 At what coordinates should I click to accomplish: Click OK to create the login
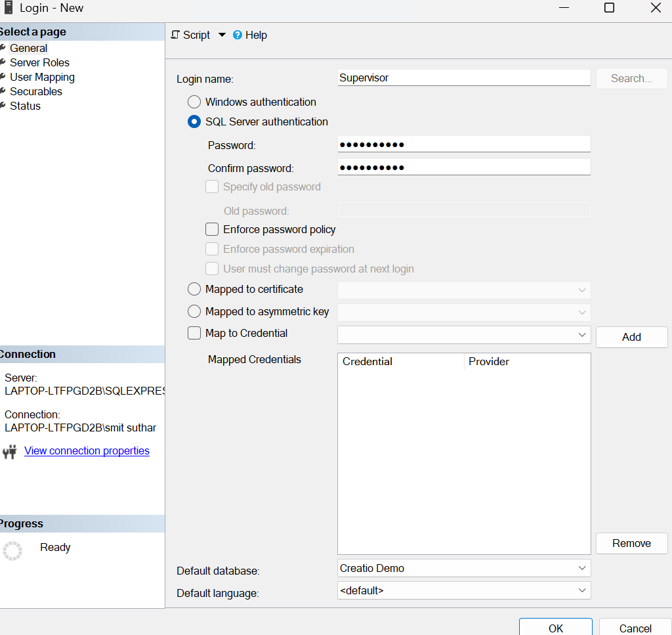coord(555,628)
